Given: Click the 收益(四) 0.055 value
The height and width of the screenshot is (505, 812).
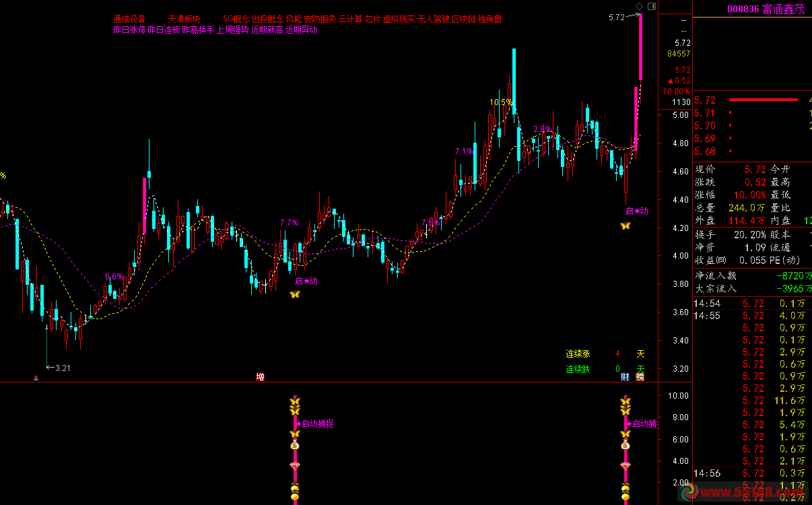Looking at the screenshot, I should [752, 260].
